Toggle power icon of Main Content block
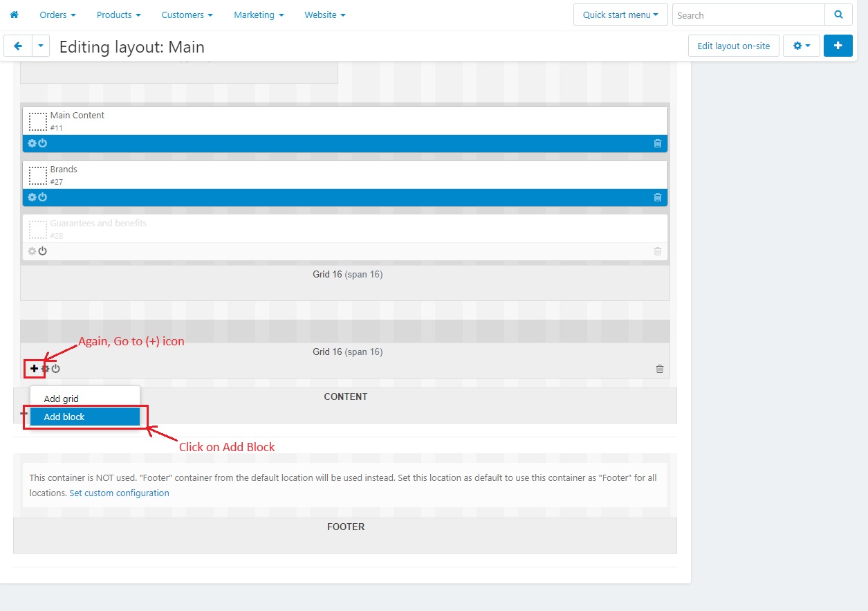Image resolution: width=868 pixels, height=611 pixels. [42, 143]
